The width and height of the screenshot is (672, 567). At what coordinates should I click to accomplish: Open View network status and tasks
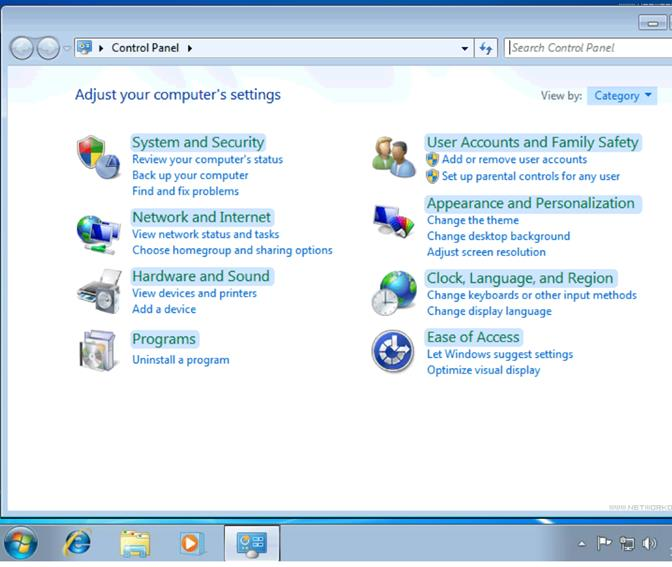[x=205, y=234]
